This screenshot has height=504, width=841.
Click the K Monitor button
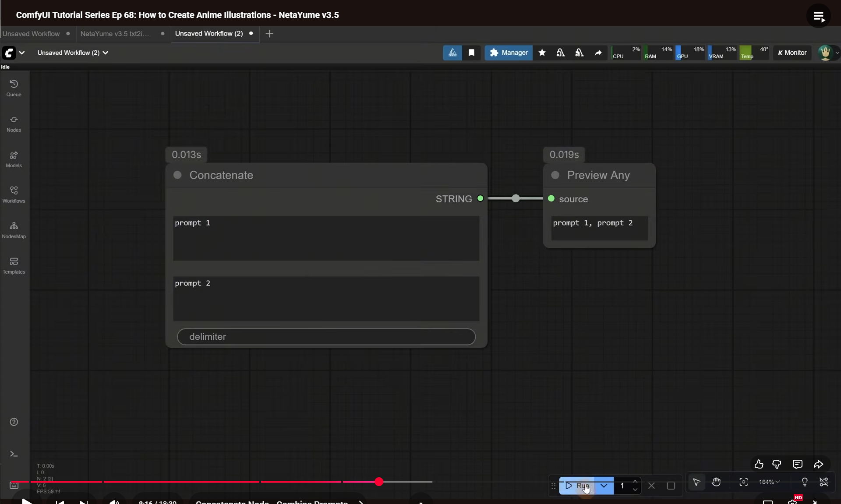pos(792,53)
